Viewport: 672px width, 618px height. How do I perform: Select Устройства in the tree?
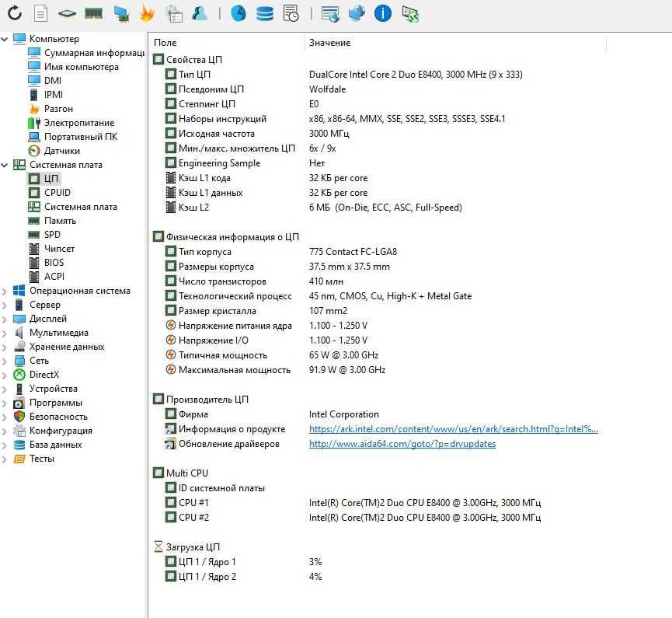point(53,389)
